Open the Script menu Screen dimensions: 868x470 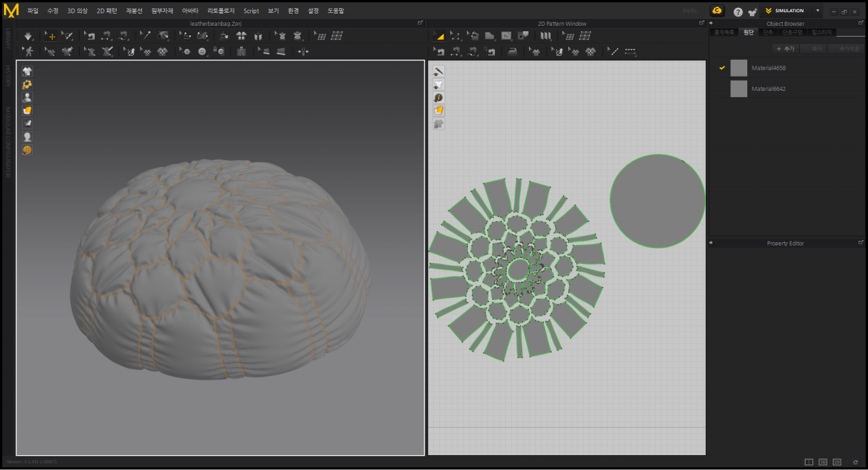point(251,11)
